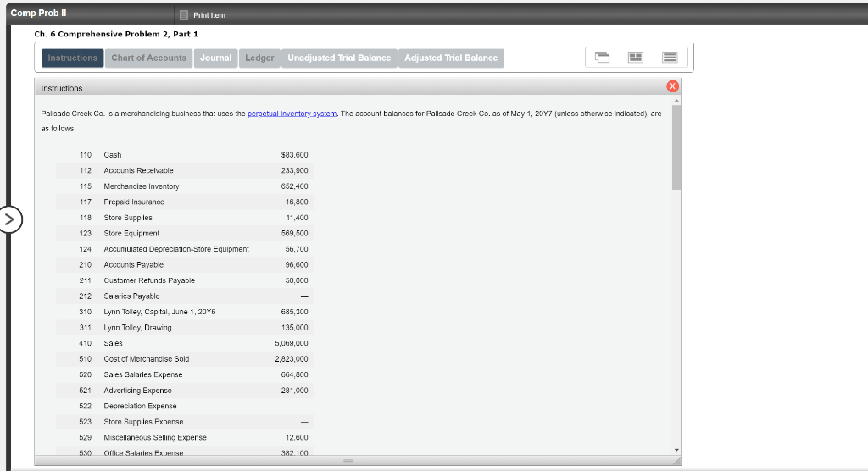
Task: Select the Sales account row
Action: [185, 343]
